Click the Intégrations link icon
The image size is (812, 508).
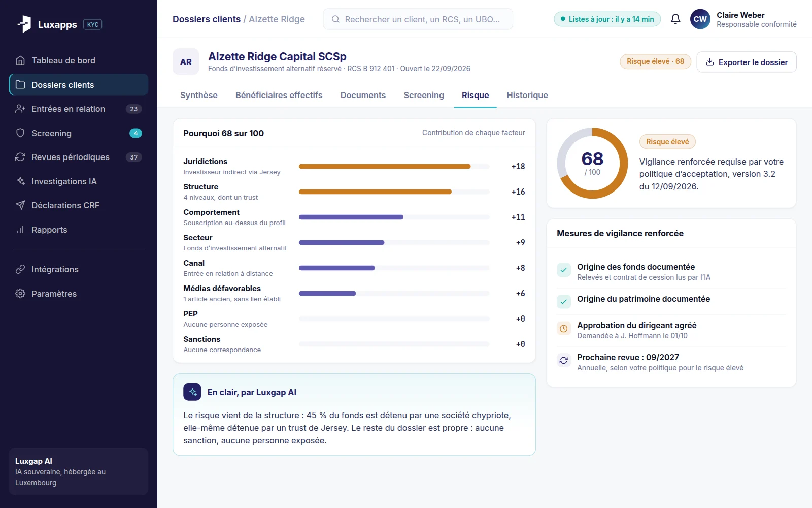coord(20,269)
